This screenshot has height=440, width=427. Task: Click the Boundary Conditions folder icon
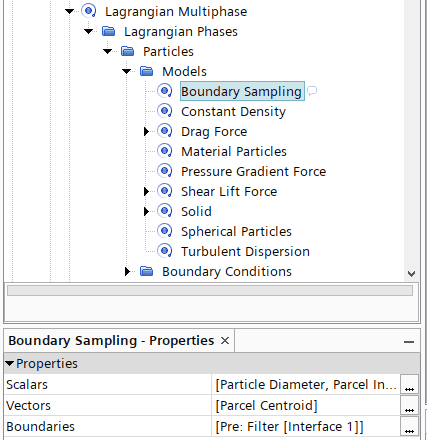click(x=147, y=271)
